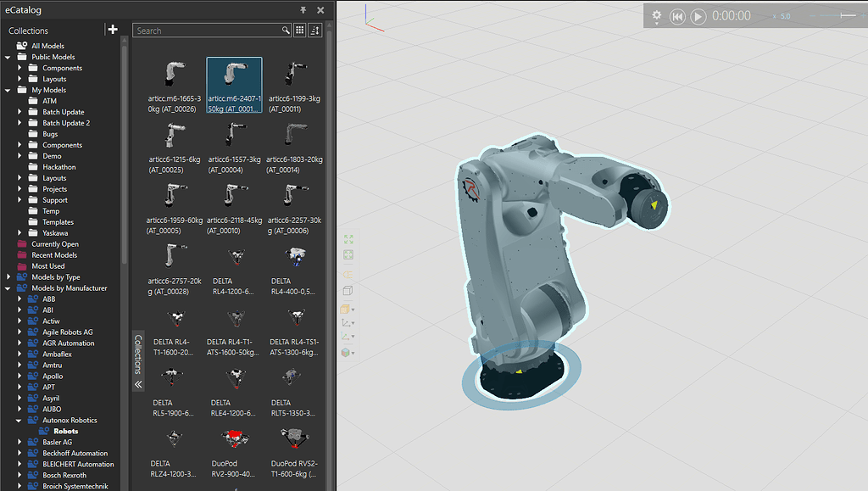The width and height of the screenshot is (868, 491).
Task: Open the ABB manufacturer collection
Action: tap(48, 299)
